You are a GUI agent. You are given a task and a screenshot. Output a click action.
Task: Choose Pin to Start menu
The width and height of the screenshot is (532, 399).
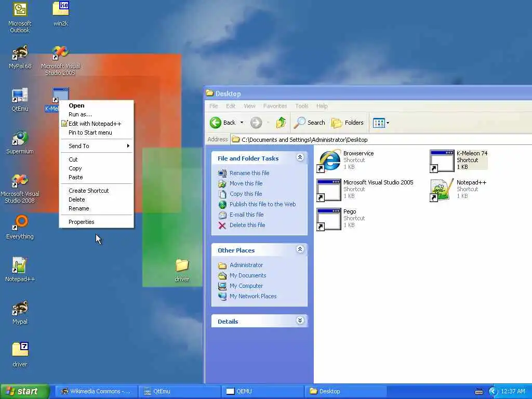click(x=96, y=132)
